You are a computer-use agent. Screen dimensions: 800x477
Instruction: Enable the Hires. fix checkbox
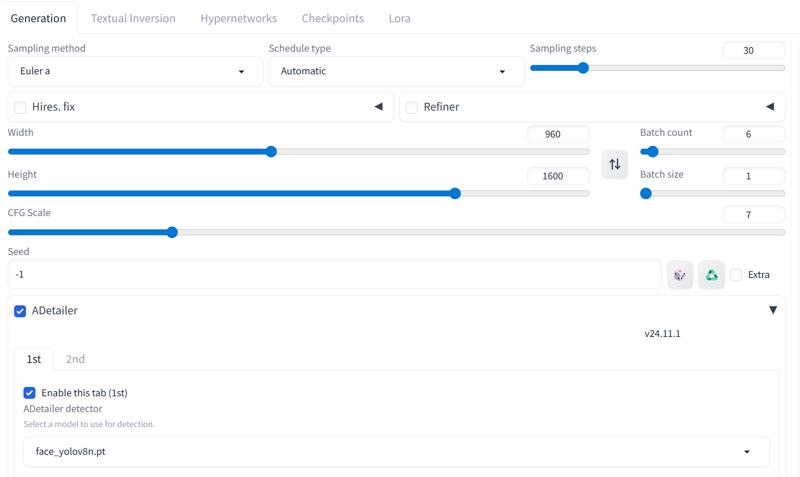click(20, 107)
